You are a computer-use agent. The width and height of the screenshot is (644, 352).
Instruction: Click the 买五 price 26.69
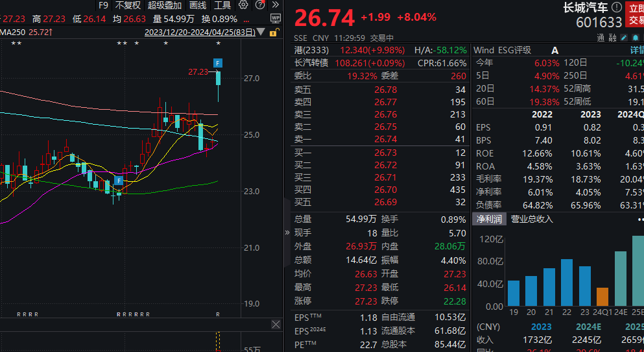click(x=386, y=202)
